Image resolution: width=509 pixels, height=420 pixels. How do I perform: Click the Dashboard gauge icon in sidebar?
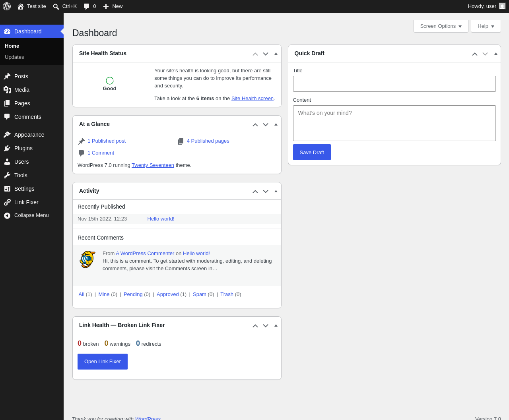click(7, 31)
